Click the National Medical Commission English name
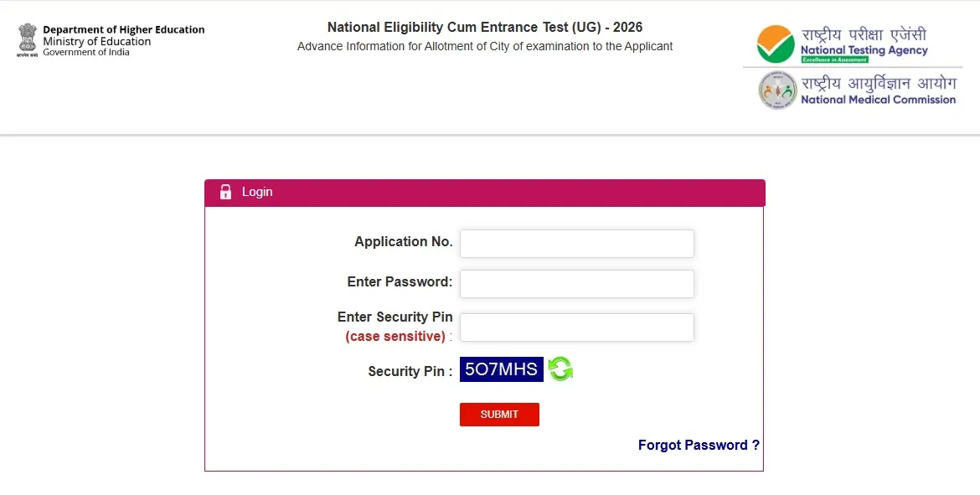The height and width of the screenshot is (495, 980). tap(878, 100)
